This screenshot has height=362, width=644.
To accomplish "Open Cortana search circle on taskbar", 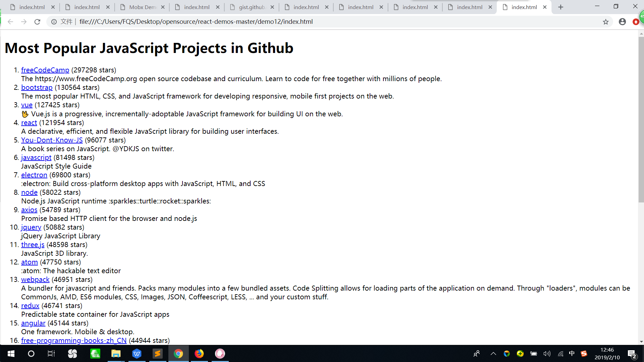I will 31,354.
